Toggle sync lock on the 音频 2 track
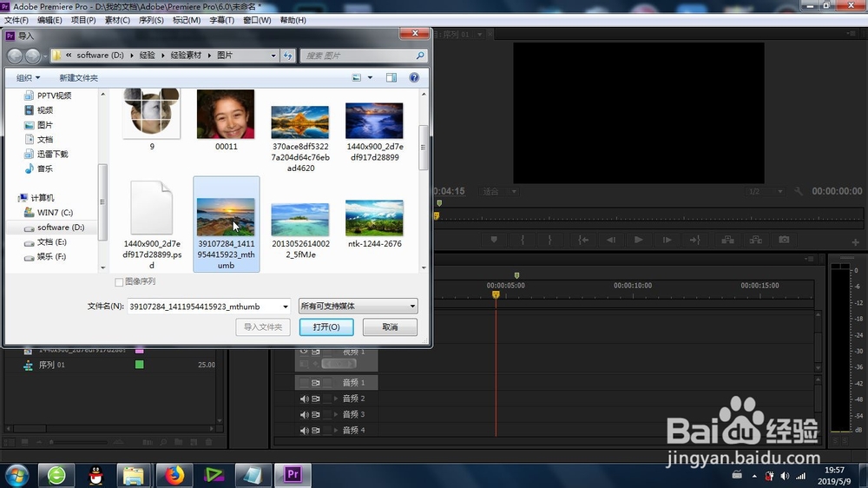Viewport: 868px width, 488px height. pos(316,399)
